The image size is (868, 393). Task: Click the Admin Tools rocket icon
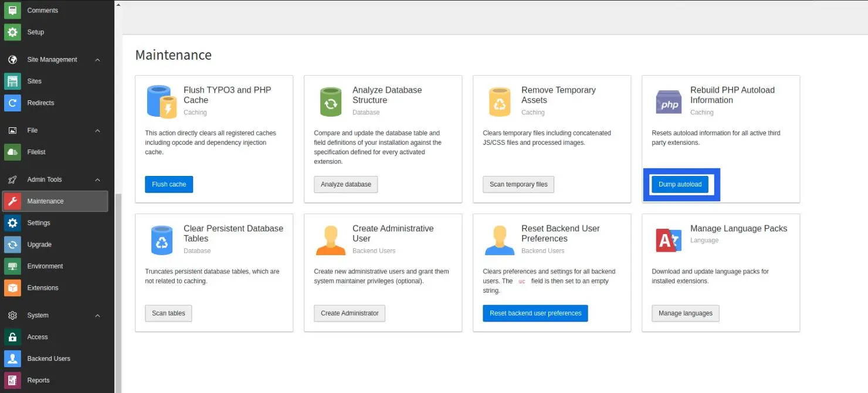[x=12, y=179]
